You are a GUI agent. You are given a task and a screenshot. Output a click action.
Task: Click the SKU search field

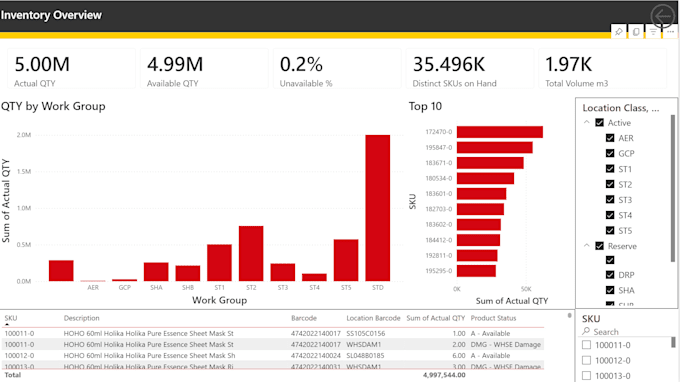coord(624,332)
